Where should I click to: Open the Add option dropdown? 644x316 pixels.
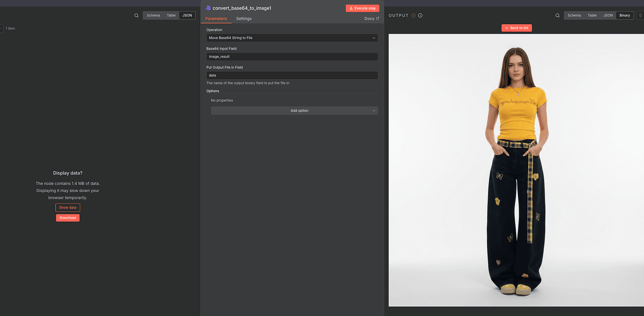(x=294, y=110)
